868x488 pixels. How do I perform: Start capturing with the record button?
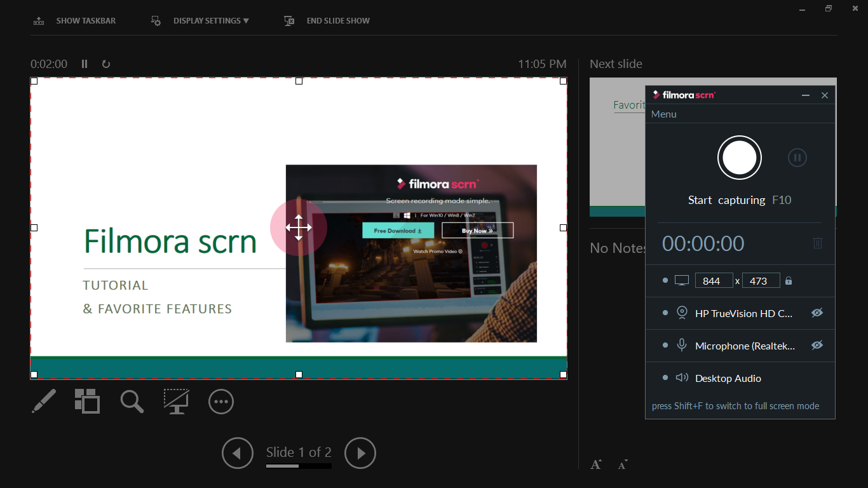click(739, 157)
